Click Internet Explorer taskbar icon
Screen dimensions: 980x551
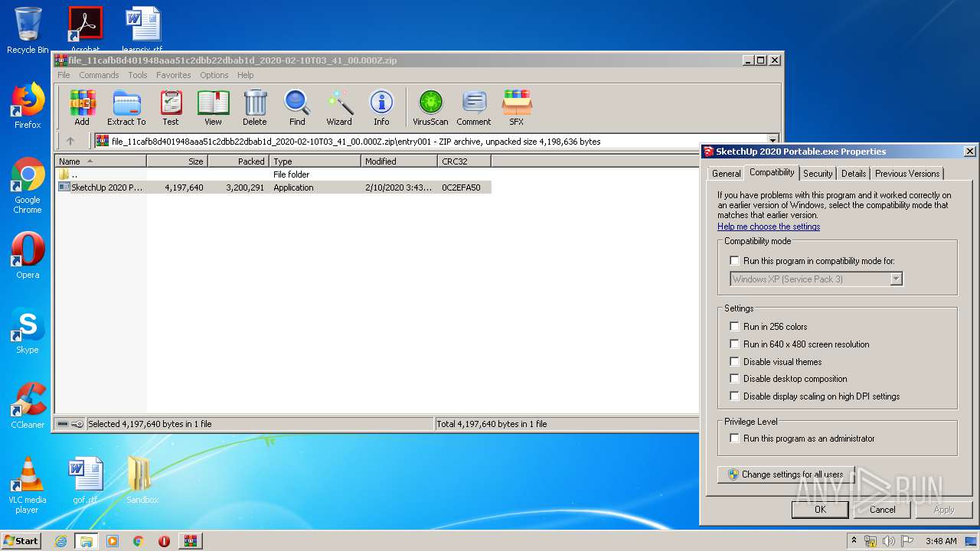point(61,541)
